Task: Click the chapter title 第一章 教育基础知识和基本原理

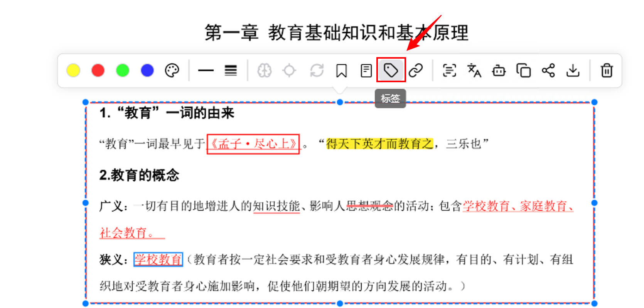Action: [x=336, y=32]
